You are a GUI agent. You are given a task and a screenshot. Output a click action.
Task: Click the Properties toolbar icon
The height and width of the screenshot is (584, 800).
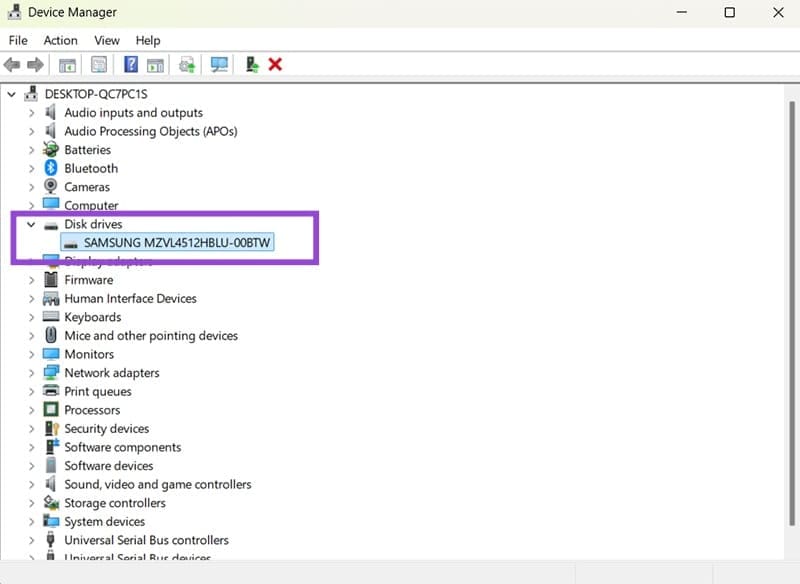pos(99,65)
